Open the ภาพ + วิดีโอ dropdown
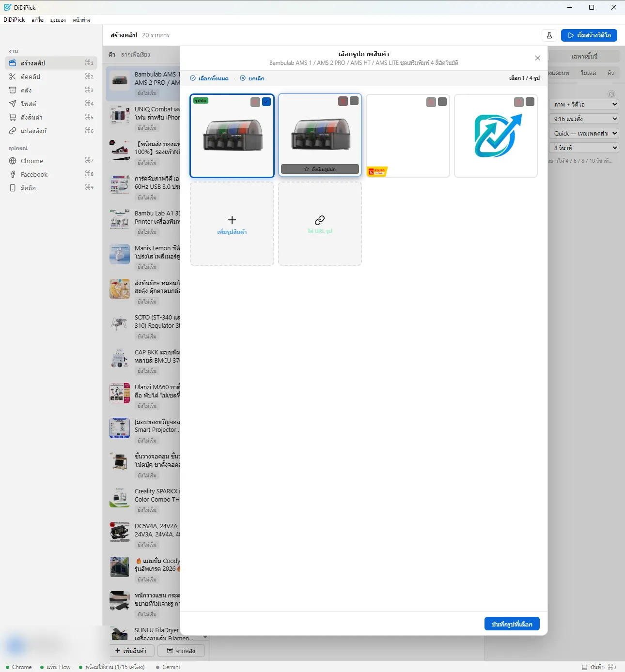Viewport: 625px width, 672px height. click(585, 104)
